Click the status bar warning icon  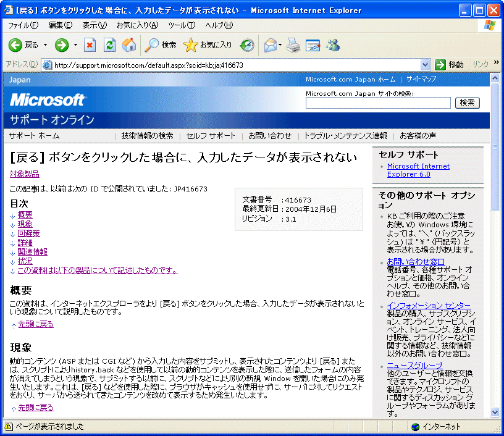pyautogui.click(x=9, y=426)
